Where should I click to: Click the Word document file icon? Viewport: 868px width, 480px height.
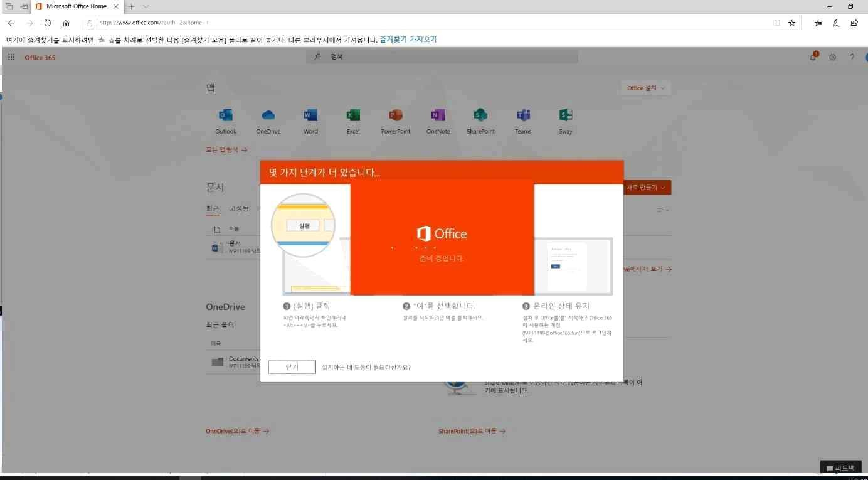point(217,247)
